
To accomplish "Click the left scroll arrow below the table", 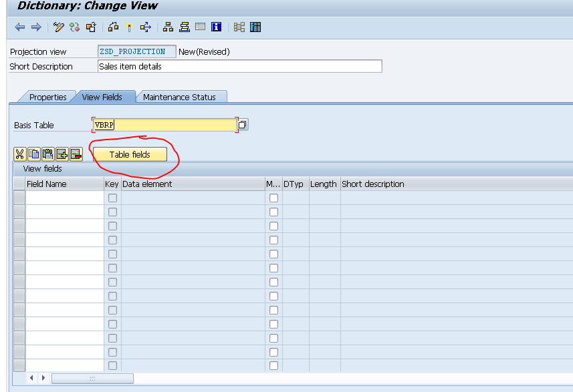I will point(32,377).
